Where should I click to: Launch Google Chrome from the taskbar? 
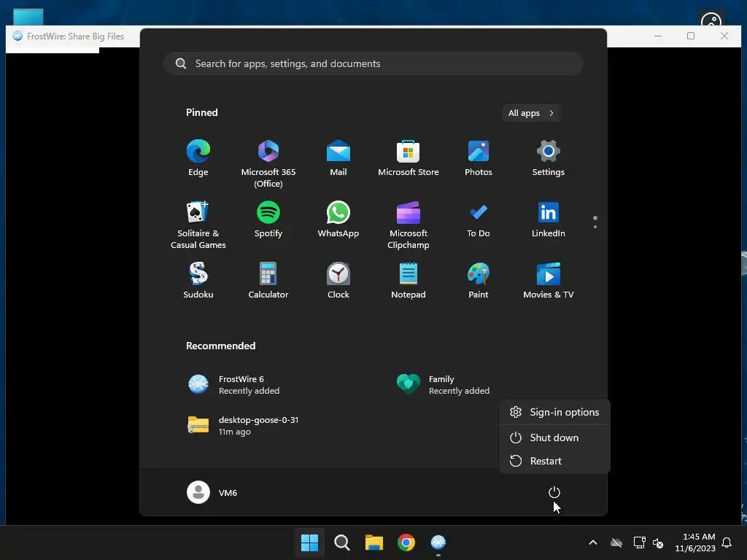click(x=406, y=542)
